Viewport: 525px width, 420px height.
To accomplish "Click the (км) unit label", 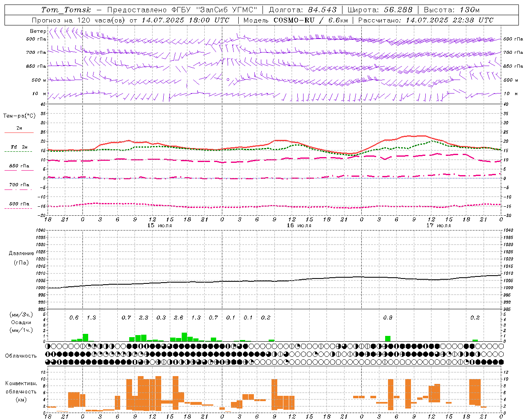I will pos(21,399).
